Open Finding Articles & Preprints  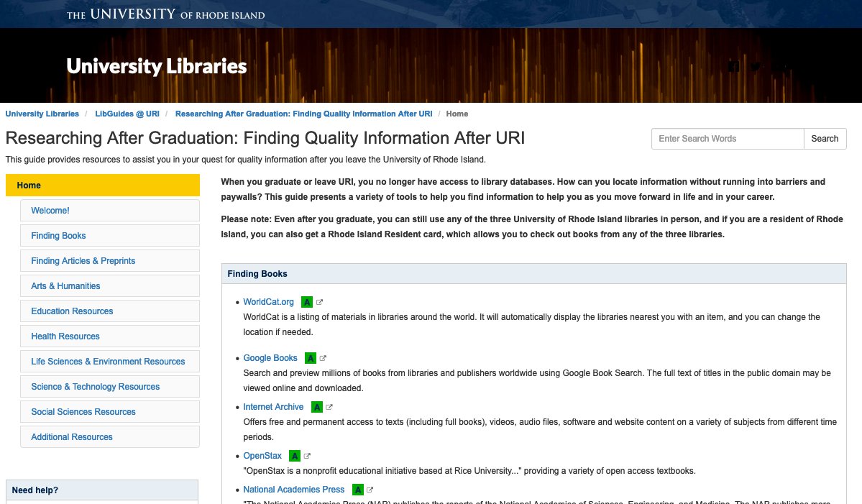click(110, 261)
